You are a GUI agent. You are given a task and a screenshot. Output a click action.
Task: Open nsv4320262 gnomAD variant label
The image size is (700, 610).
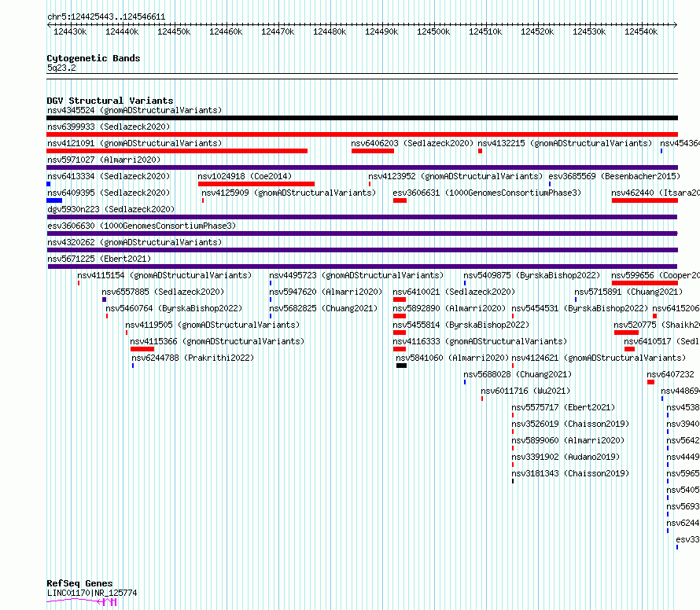(x=134, y=242)
